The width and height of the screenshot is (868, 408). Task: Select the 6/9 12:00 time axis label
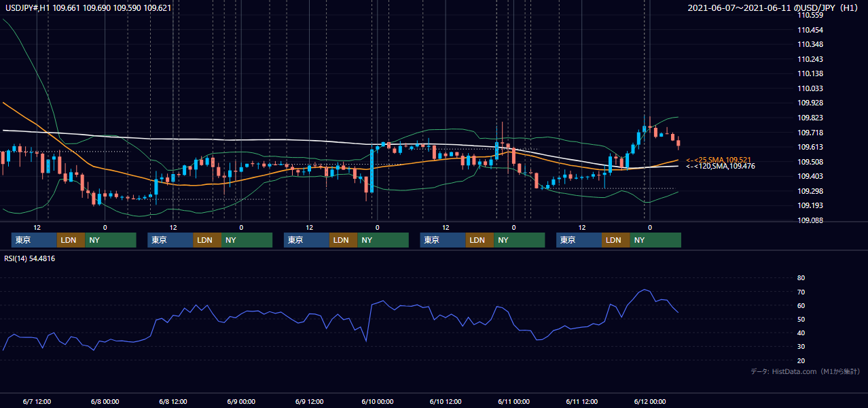[x=309, y=402]
